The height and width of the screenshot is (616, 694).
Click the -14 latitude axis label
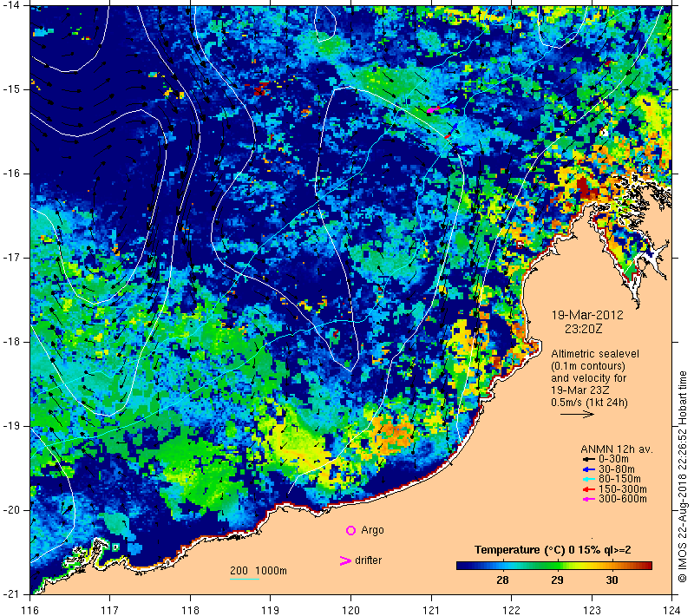click(x=10, y=5)
